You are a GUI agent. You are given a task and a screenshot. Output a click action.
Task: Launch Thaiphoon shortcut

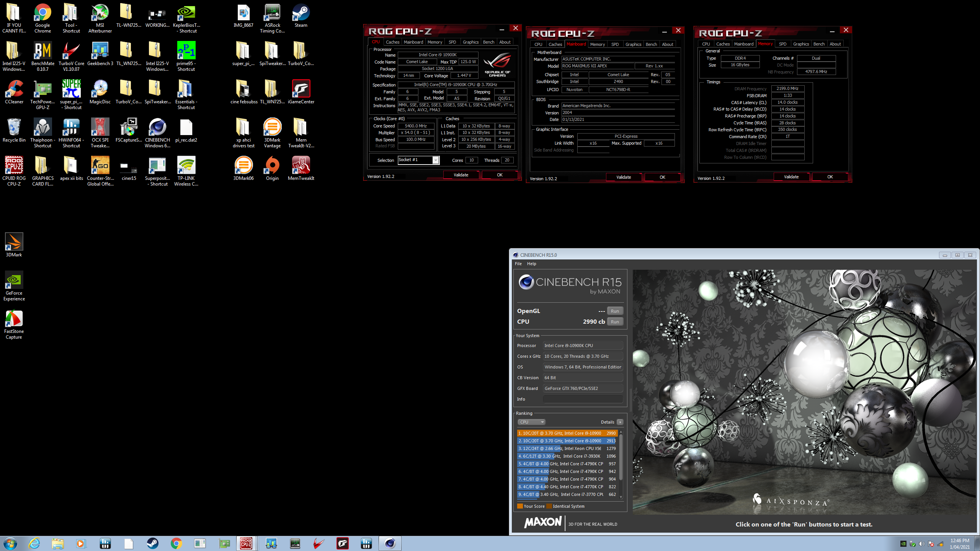coord(42,133)
